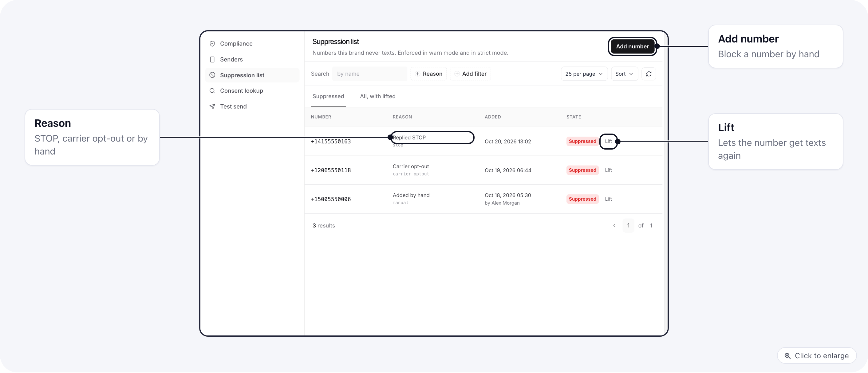Click the date Oct 20, 2026 13:02
Image resolution: width=868 pixels, height=373 pixels.
pyautogui.click(x=508, y=142)
